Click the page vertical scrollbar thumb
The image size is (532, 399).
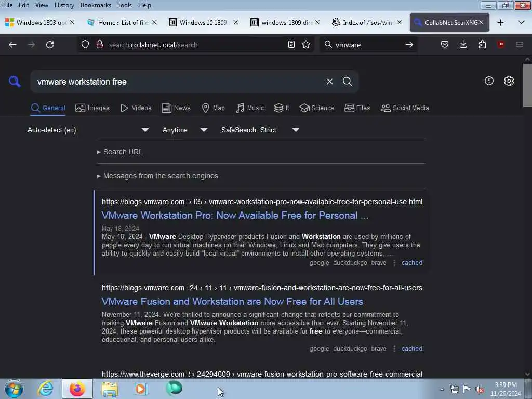coord(527,86)
